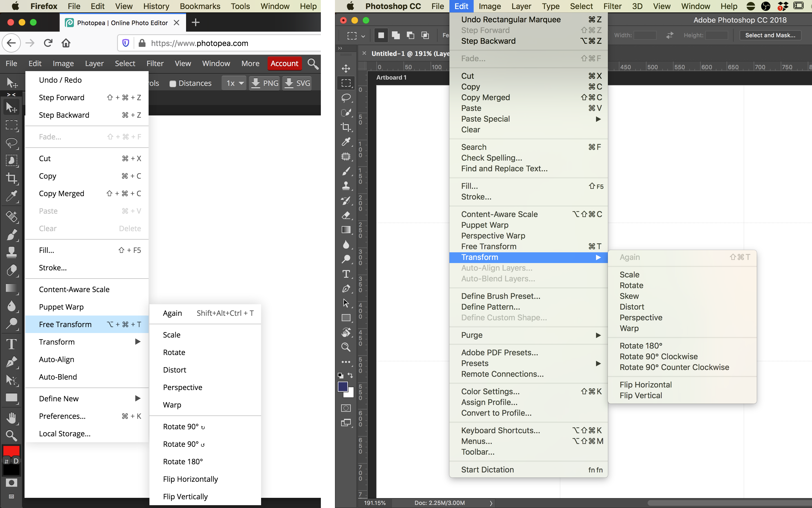Select Photoshop's Lasso tool
812x508 pixels.
tap(346, 98)
